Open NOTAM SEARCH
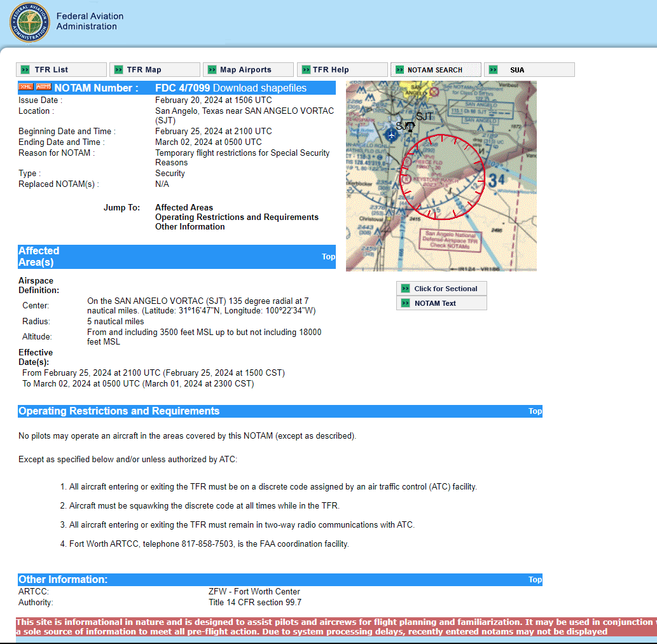 [436, 69]
